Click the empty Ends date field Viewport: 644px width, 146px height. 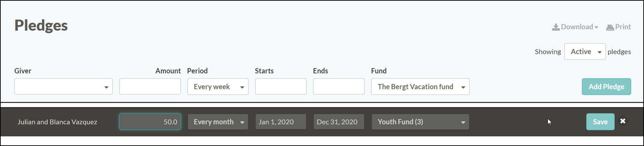click(339, 87)
